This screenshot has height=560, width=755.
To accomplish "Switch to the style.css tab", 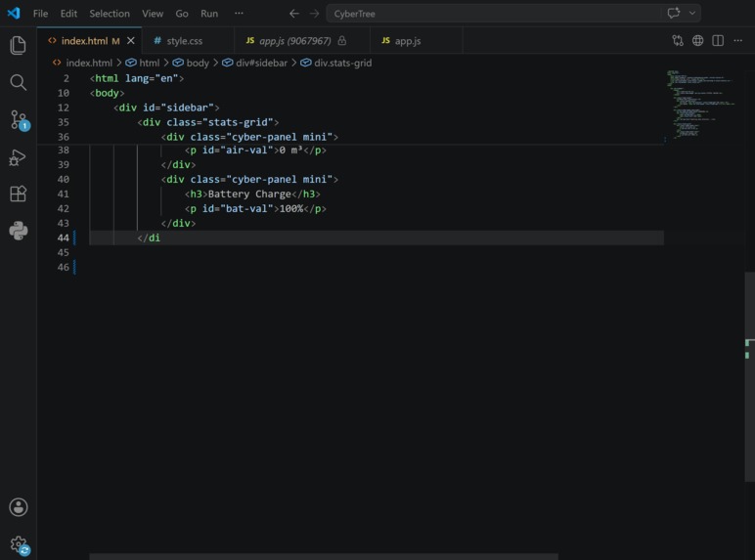I will (188, 41).
